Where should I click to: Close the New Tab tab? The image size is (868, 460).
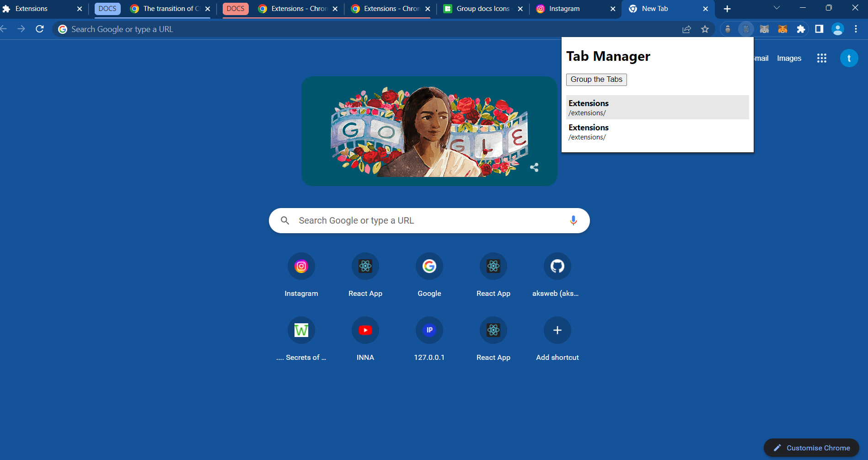click(x=705, y=9)
